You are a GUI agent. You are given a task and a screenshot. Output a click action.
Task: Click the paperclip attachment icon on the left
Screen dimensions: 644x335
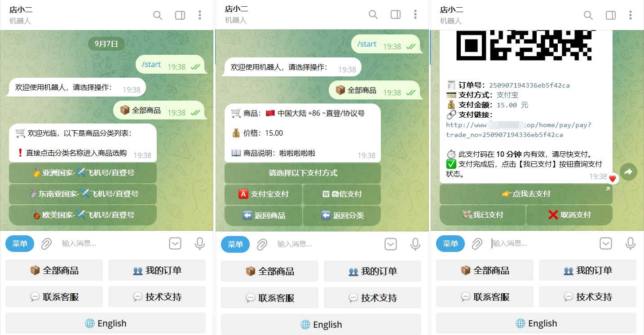point(46,243)
